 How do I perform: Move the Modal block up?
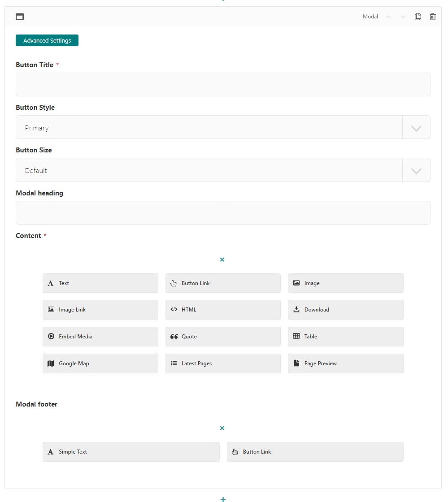tap(388, 17)
